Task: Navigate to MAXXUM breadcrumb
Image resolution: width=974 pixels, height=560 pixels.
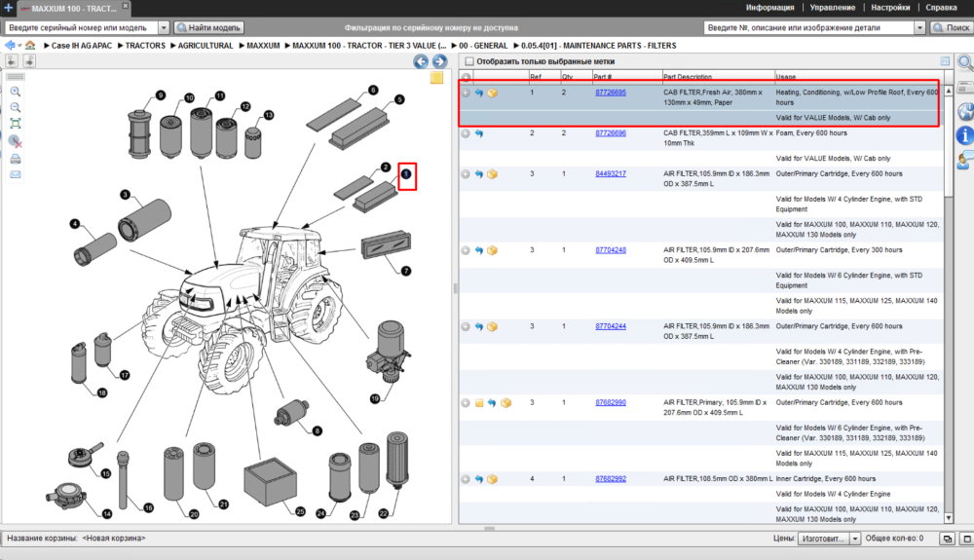Action: pyautogui.click(x=263, y=46)
